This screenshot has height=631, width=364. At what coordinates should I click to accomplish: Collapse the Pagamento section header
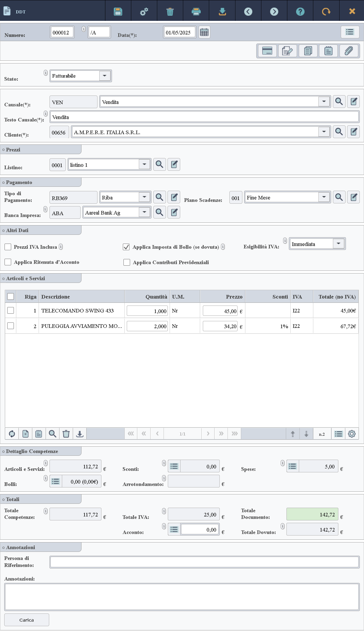(x=41, y=182)
